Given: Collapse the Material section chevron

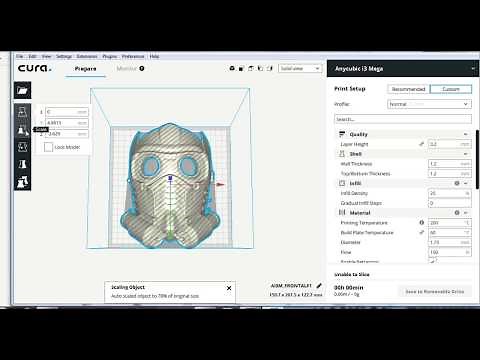Looking at the screenshot, I should tap(466, 213).
